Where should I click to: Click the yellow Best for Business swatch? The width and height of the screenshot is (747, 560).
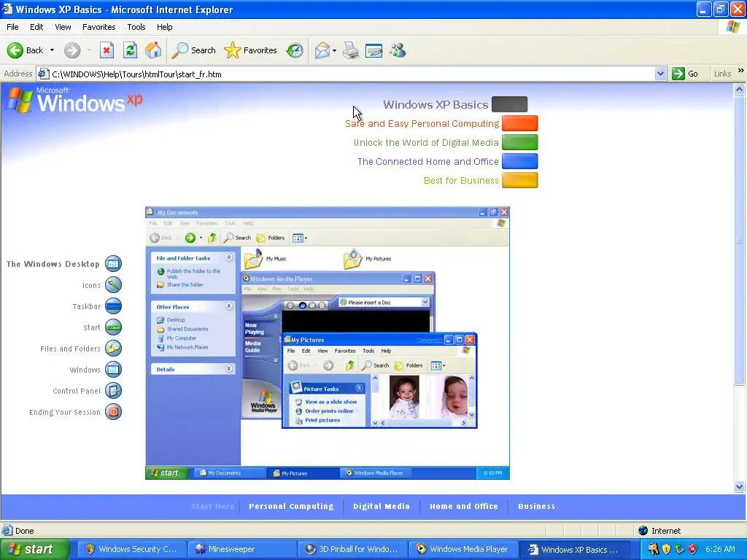(519, 180)
